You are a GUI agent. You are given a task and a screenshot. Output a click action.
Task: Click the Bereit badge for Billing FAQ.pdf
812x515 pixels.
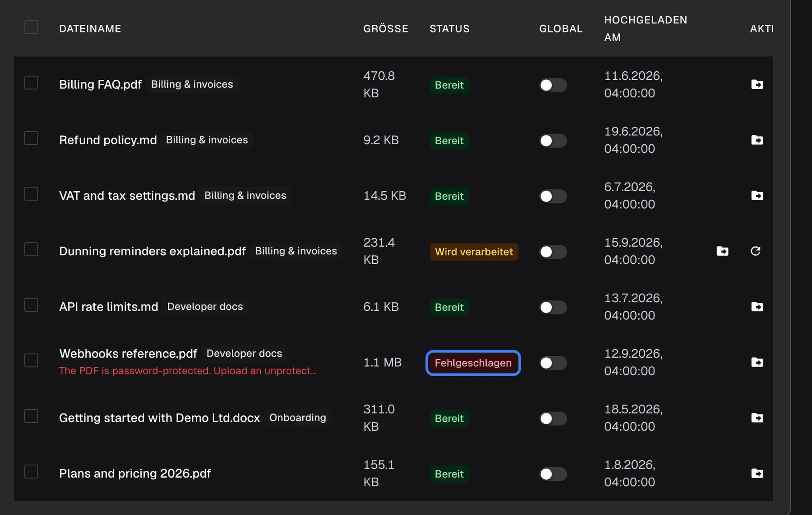tap(449, 85)
